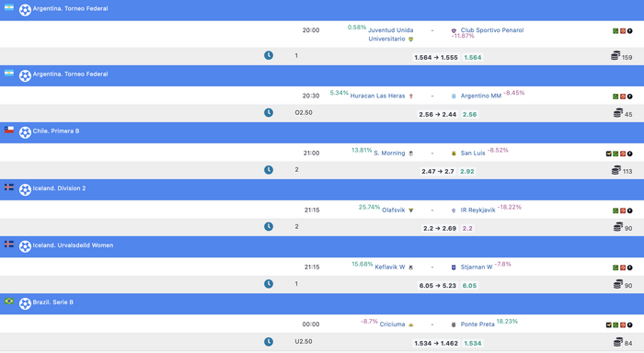Click the San Luis team crest icon
Screen dimensions: 644x353
click(454, 154)
